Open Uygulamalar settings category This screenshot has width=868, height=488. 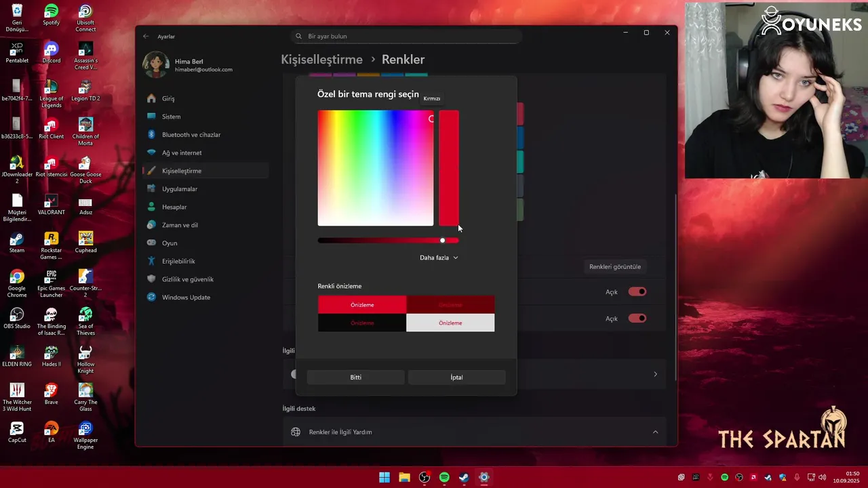click(x=206, y=188)
